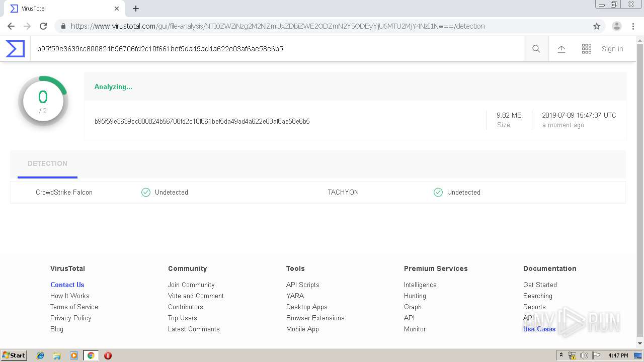Open the Premium Services API link

[409, 318]
